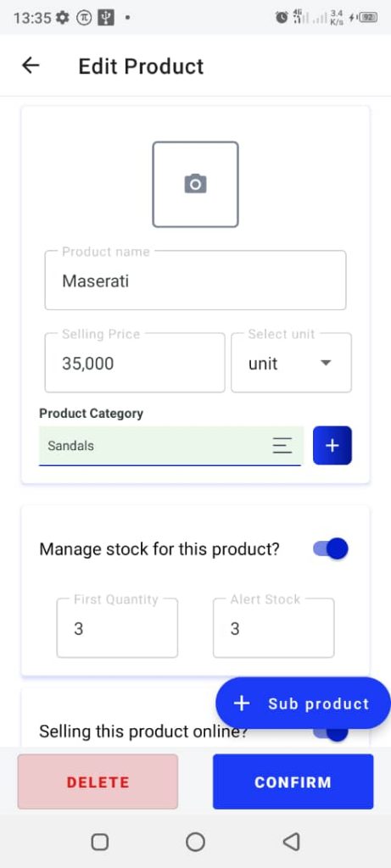Tap the camera icon to add photo
391x868 pixels.
(195, 184)
